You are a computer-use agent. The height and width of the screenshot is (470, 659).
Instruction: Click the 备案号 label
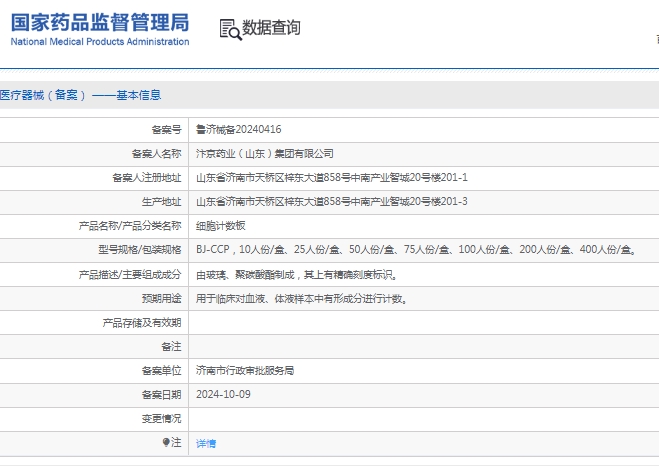coord(166,129)
